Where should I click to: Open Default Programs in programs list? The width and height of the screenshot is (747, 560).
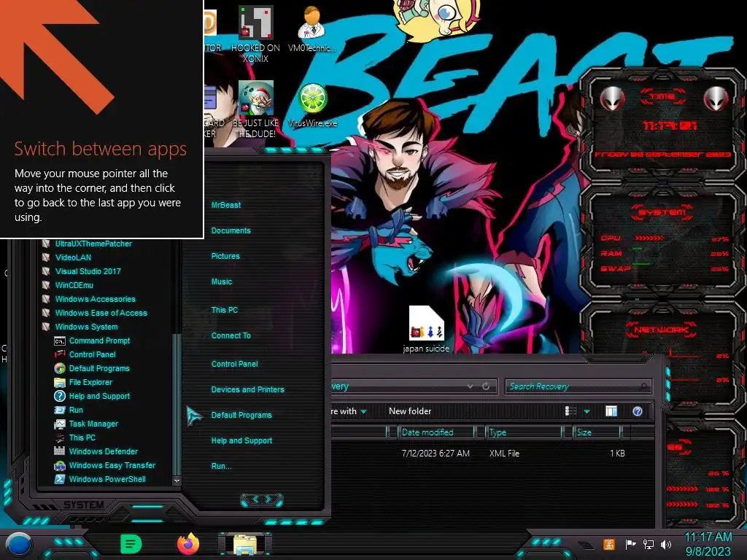coord(99,368)
